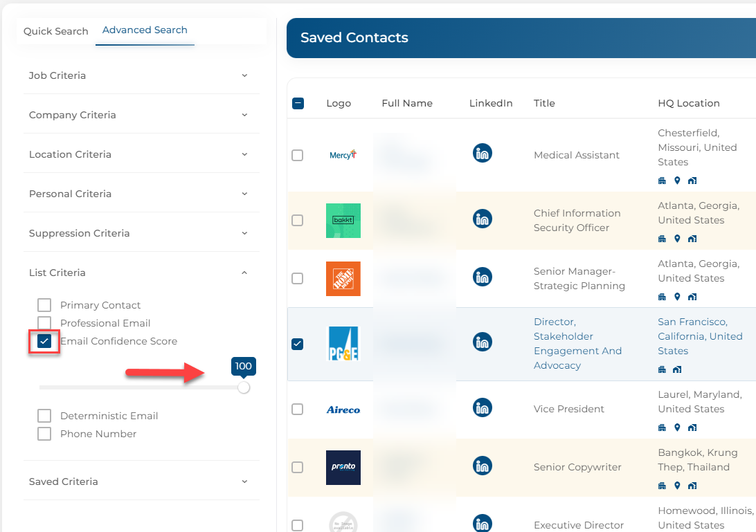Click LinkedIn icon for Senior Copywriter
Image resolution: width=756 pixels, height=532 pixels.
click(482, 466)
